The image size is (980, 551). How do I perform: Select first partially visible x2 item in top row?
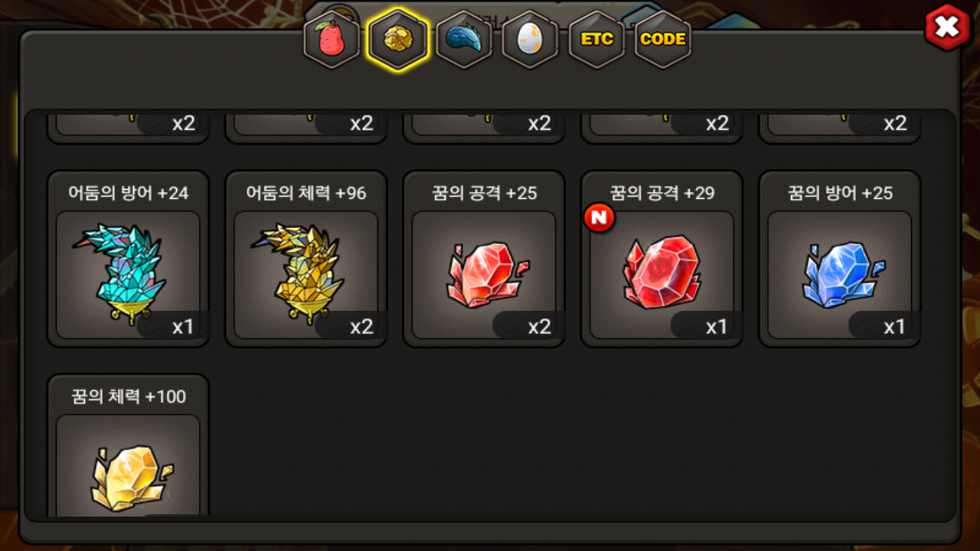tap(128, 127)
